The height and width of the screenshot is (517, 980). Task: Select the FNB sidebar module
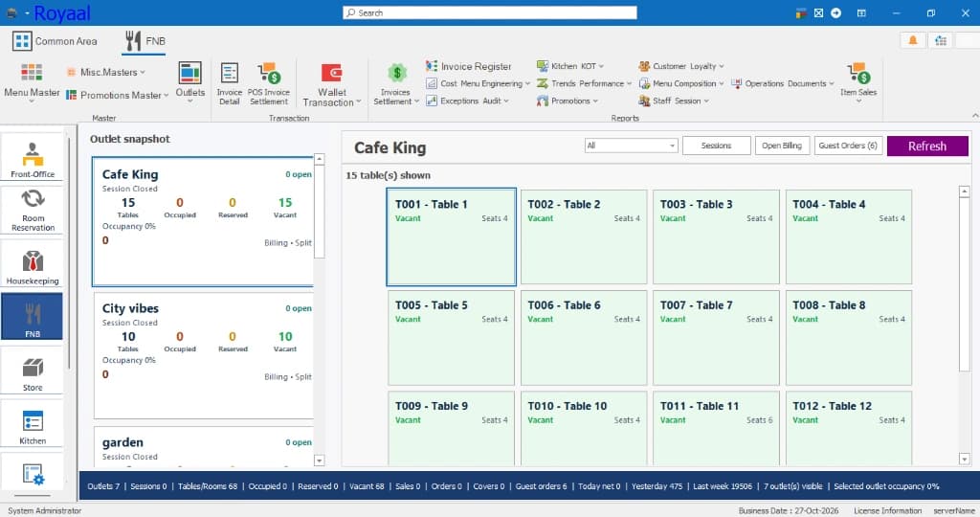(33, 318)
